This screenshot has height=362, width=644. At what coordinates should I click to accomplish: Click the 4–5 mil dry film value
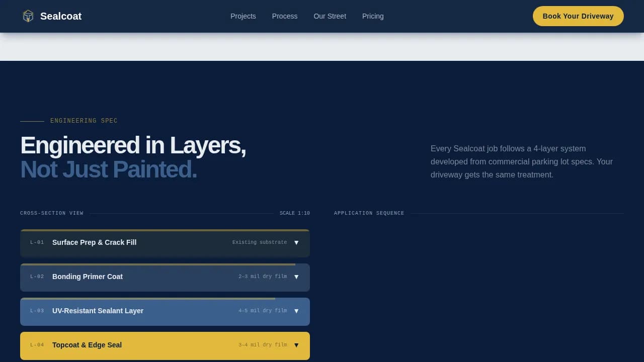(x=263, y=311)
